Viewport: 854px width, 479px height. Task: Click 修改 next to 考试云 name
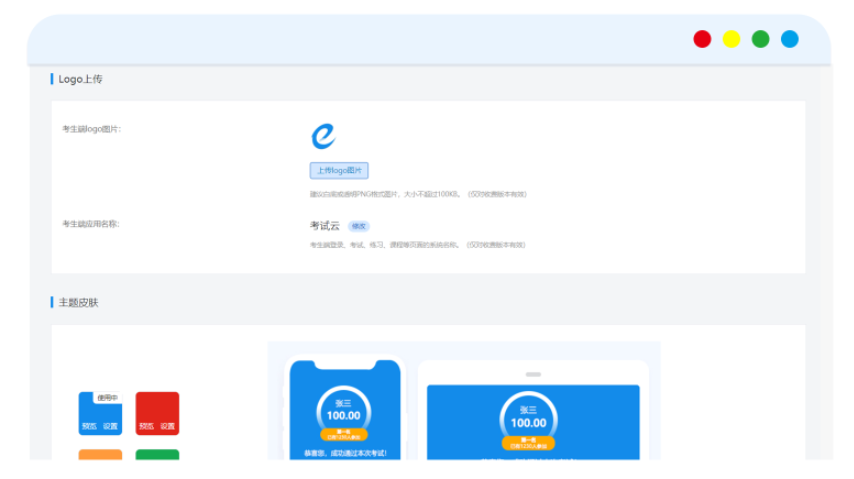click(x=358, y=226)
